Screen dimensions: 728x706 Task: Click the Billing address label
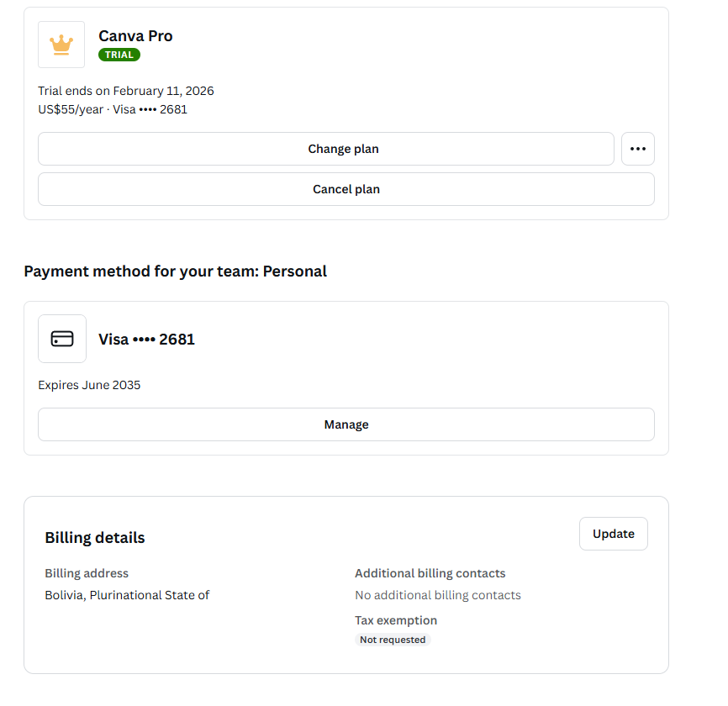(x=87, y=573)
